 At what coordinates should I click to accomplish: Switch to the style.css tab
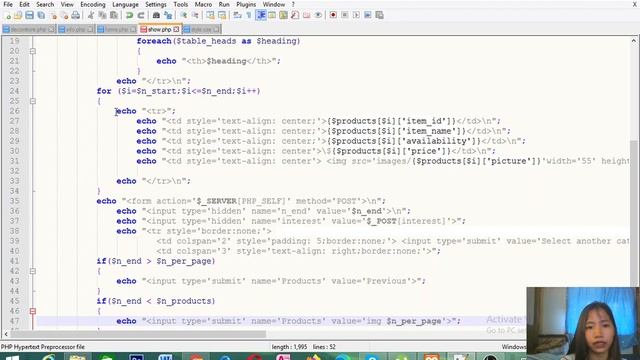[201, 29]
